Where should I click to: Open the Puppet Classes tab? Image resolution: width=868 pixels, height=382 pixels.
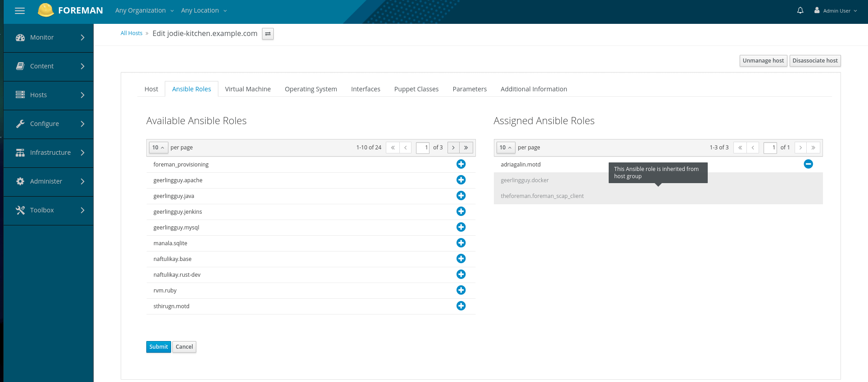[416, 89]
